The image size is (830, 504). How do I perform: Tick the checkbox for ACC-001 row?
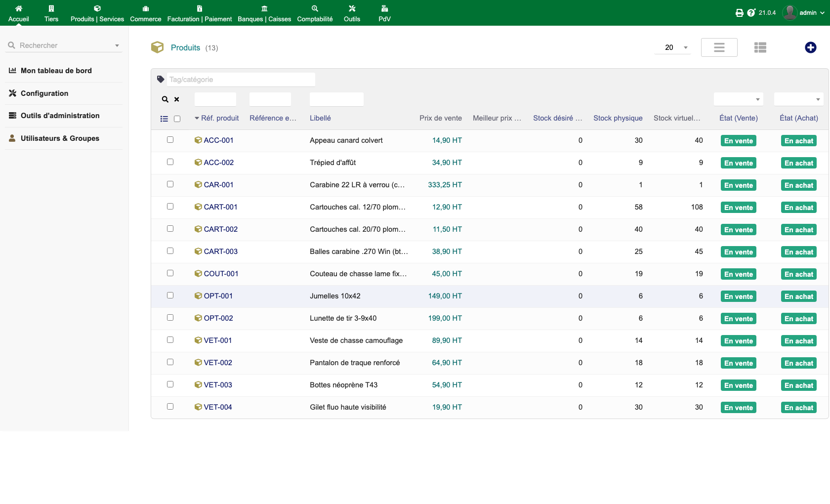(170, 140)
